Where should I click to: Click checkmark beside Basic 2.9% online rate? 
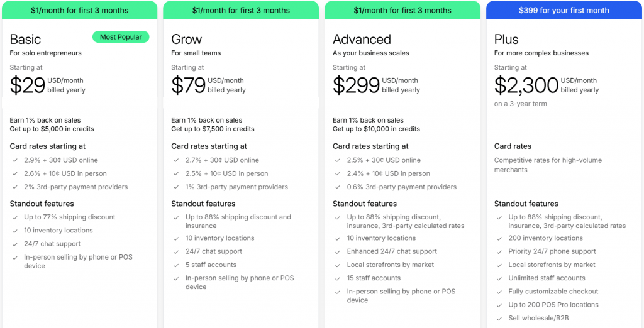14,160
